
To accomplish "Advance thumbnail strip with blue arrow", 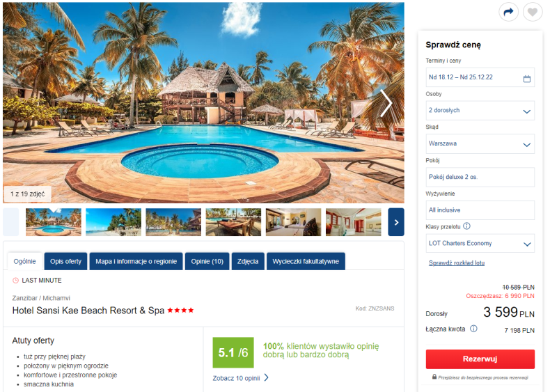I will tap(396, 222).
